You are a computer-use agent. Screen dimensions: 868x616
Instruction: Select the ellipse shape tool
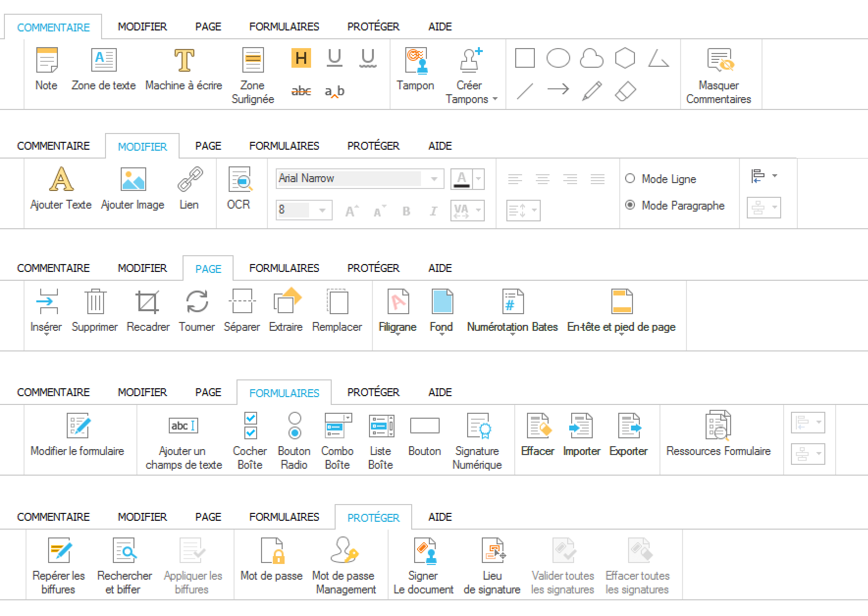click(558, 58)
